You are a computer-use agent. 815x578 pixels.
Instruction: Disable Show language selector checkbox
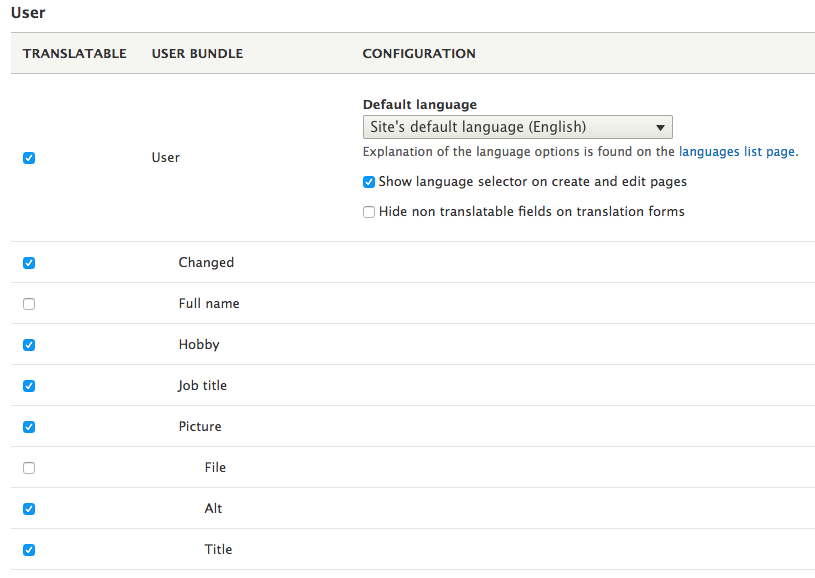[369, 182]
